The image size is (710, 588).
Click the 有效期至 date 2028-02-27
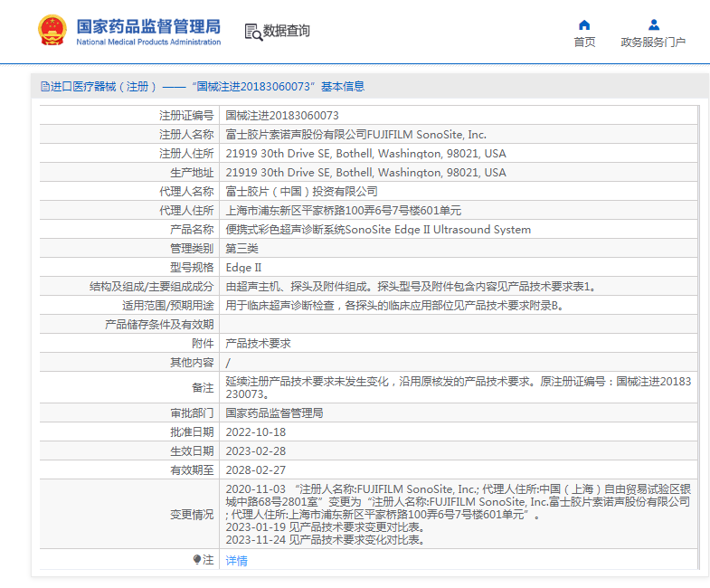click(x=255, y=470)
